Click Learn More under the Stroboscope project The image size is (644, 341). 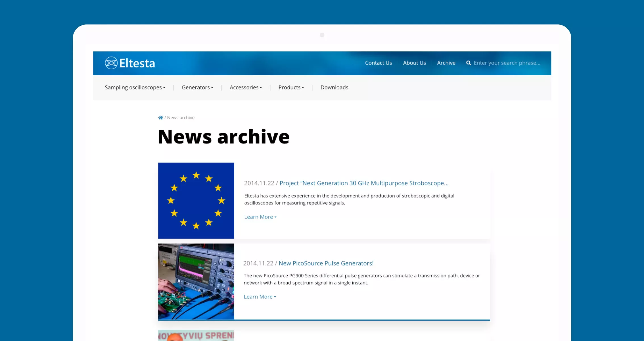(260, 217)
